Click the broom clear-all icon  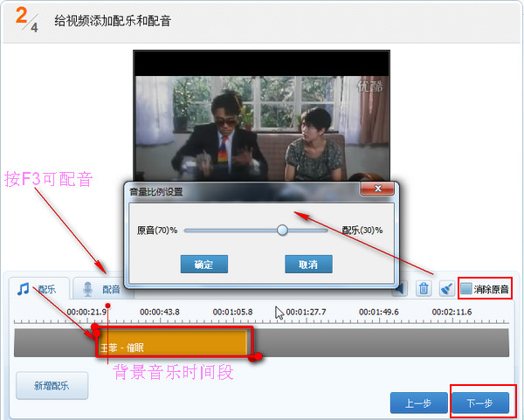[446, 289]
